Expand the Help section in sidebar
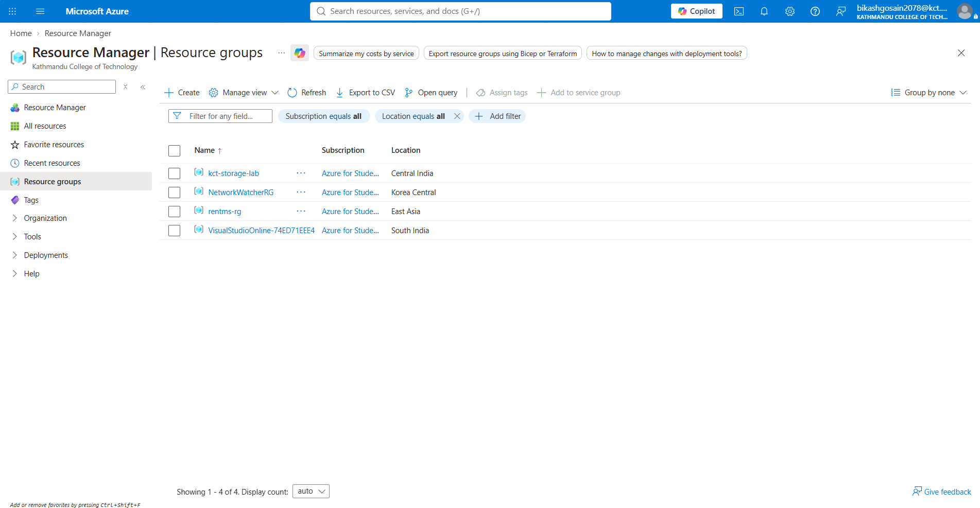980x508 pixels. (14, 274)
